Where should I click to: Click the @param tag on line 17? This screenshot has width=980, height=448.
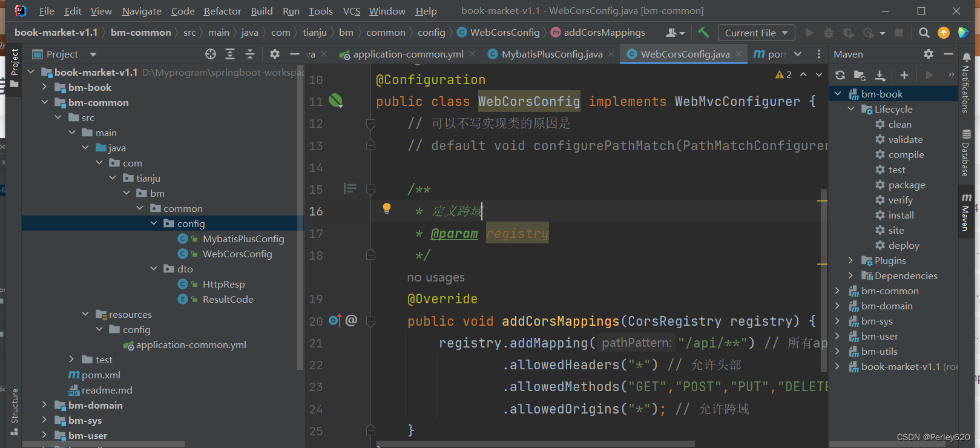click(454, 233)
